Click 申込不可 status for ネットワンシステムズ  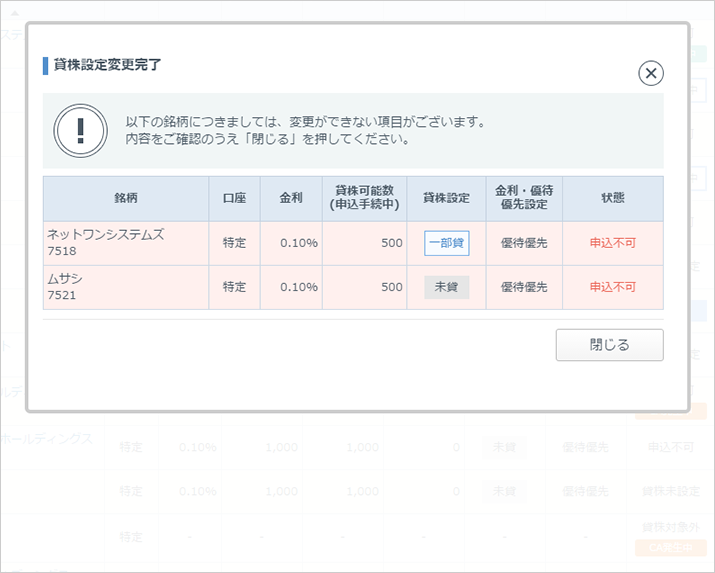pos(612,243)
